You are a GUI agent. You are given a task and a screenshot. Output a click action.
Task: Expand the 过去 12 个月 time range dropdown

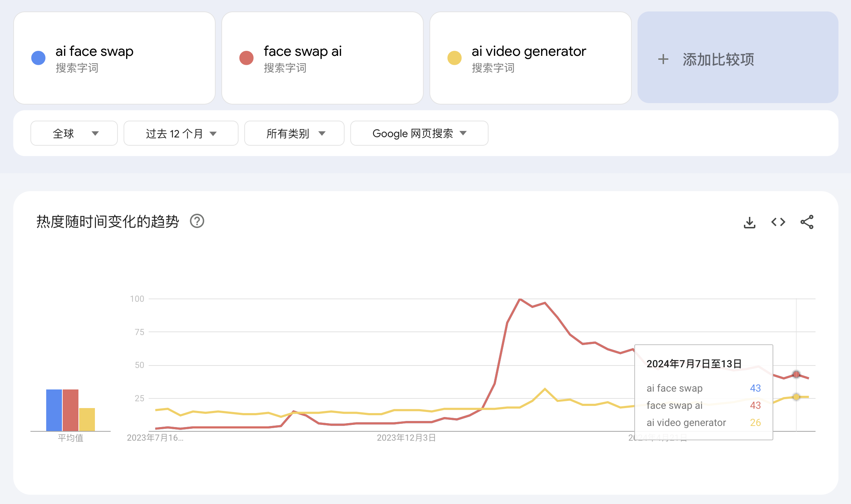point(181,134)
